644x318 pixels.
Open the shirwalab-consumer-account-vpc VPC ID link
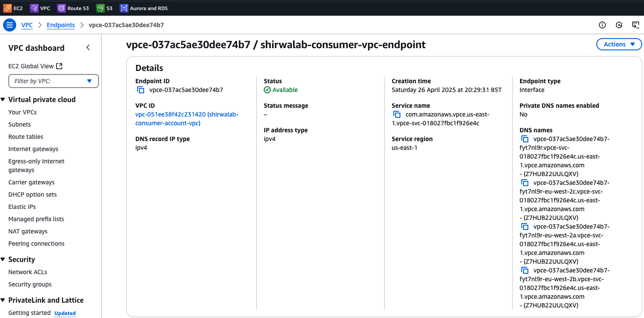click(187, 119)
